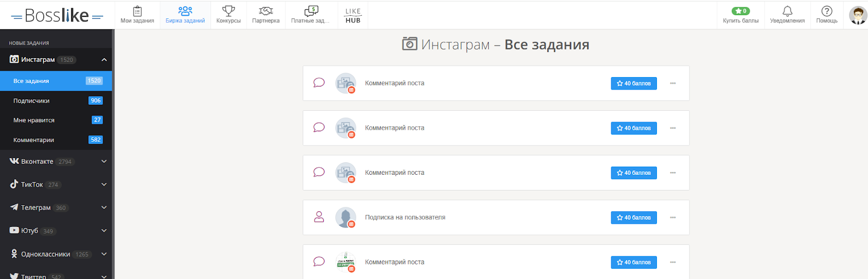Open the user profile avatar
Image resolution: width=868 pixels, height=279 pixels.
(x=858, y=15)
